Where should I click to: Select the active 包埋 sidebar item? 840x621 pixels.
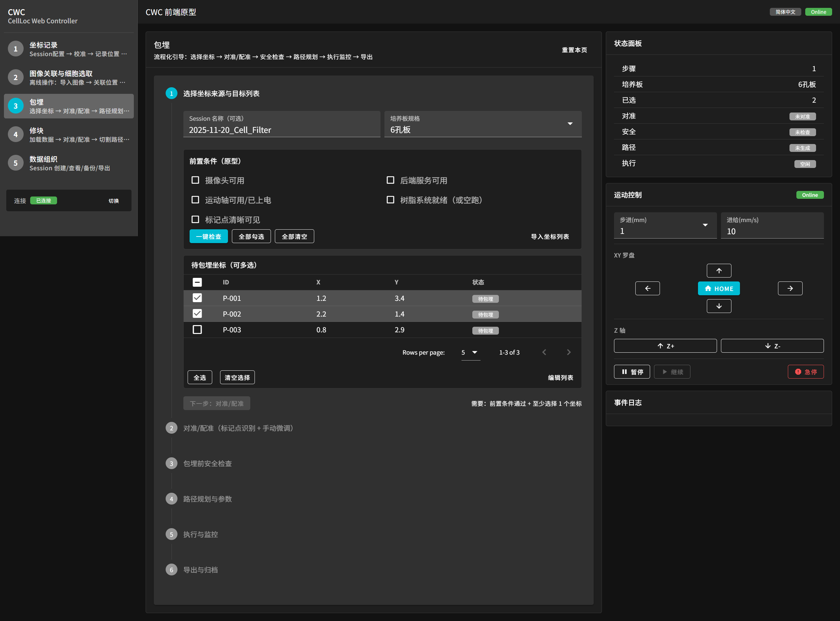[69, 106]
